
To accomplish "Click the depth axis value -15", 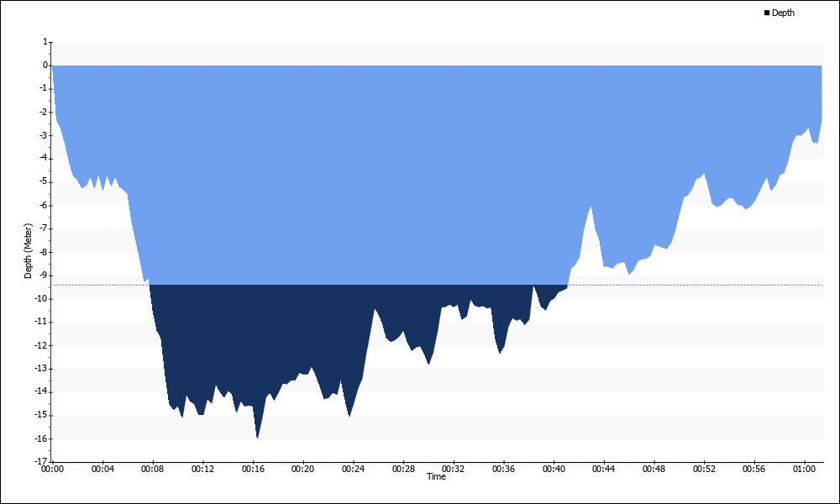I will pyautogui.click(x=42, y=415).
